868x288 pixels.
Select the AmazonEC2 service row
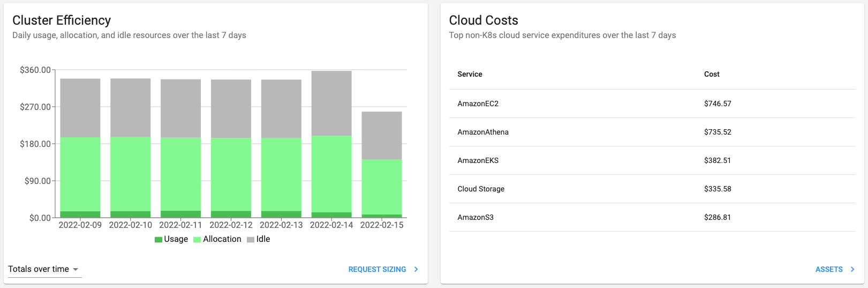[x=652, y=104]
